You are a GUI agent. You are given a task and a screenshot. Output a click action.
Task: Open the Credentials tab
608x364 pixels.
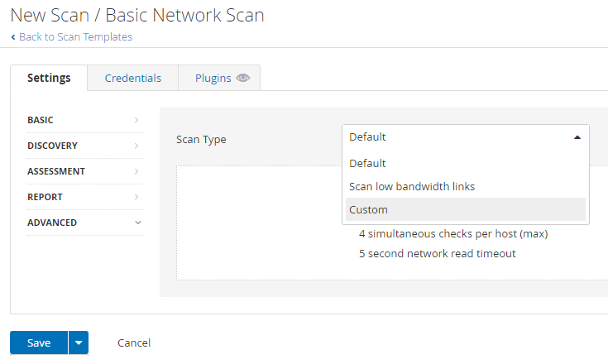tap(132, 79)
